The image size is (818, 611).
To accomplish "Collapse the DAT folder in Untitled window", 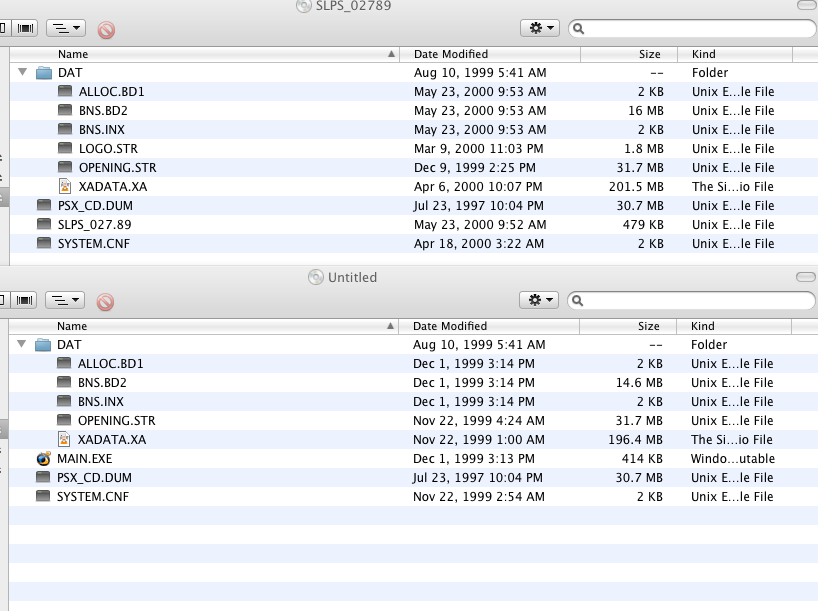I will 22,345.
